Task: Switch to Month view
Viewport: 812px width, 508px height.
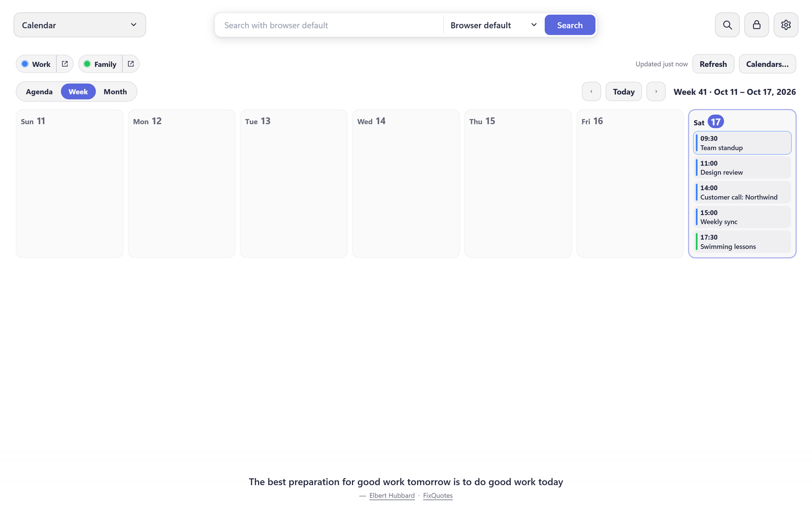Action: (115, 91)
